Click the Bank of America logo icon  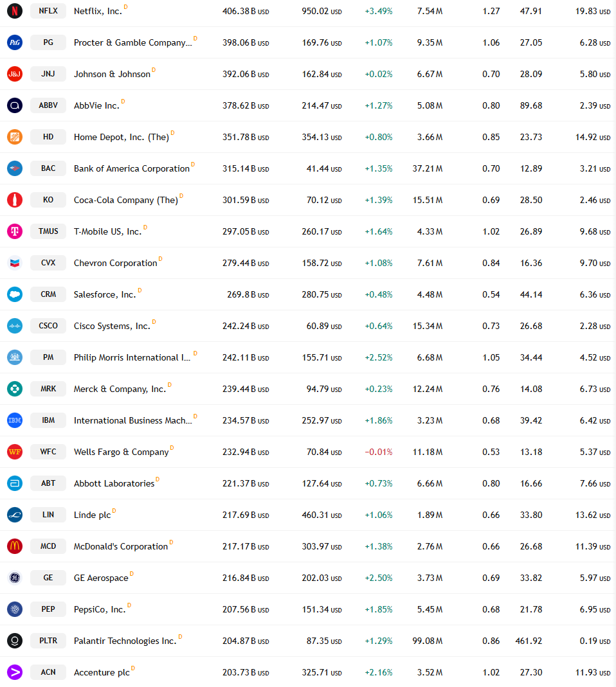(15, 168)
